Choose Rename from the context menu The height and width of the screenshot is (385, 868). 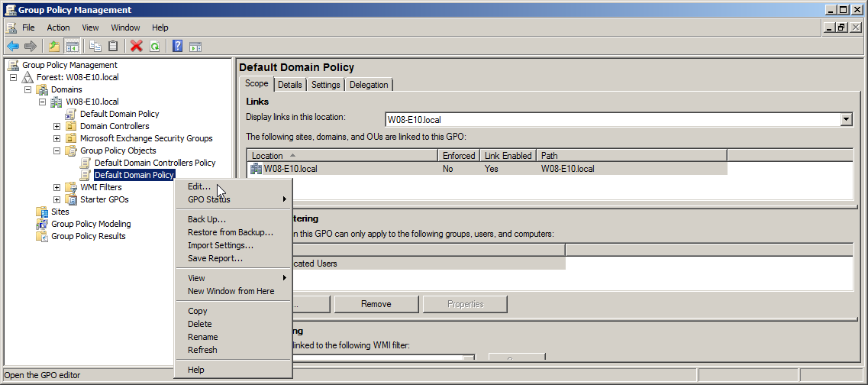233,337
